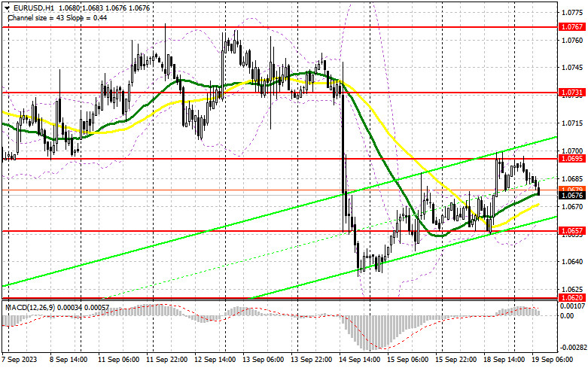Screen dimensions: 588x368
Task: Select the 1.0767 red price level label
Action: pos(571,26)
